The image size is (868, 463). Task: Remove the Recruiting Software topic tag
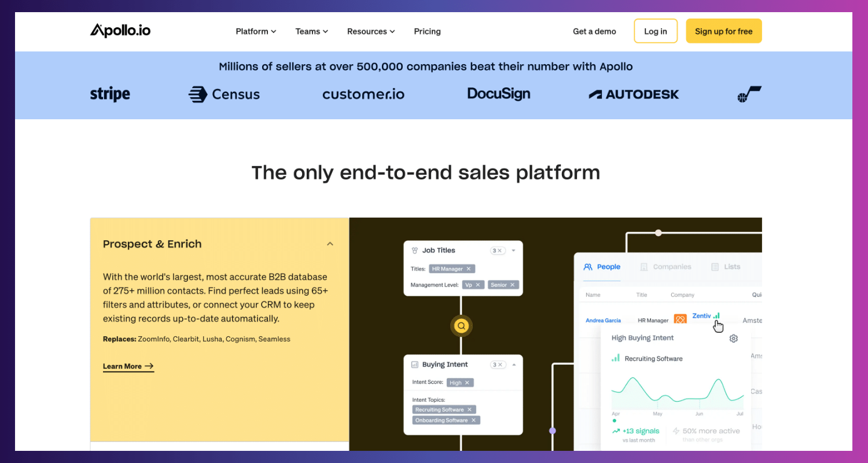[x=469, y=410]
